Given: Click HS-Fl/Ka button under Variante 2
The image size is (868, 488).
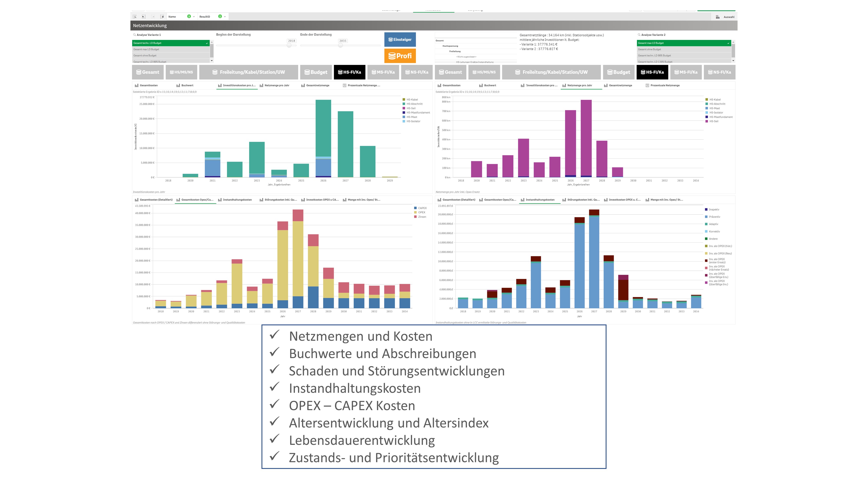Looking at the screenshot, I should click(x=652, y=72).
